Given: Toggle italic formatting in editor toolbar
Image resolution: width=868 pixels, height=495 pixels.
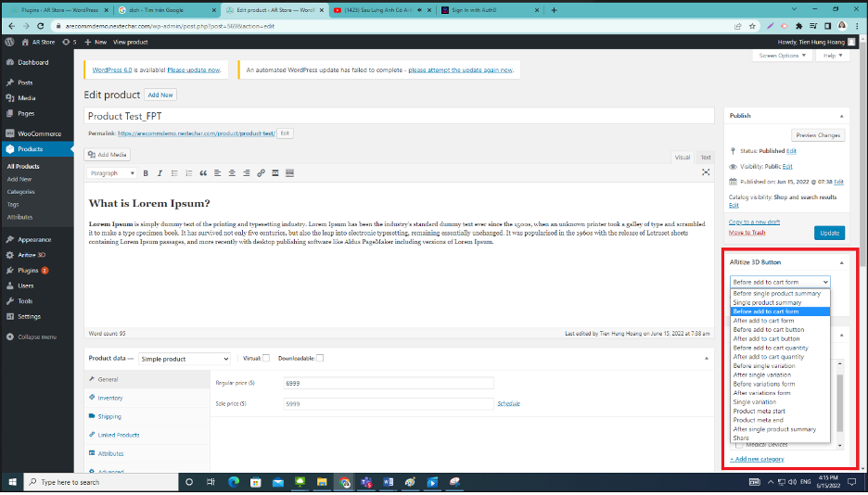Looking at the screenshot, I should pos(160,173).
